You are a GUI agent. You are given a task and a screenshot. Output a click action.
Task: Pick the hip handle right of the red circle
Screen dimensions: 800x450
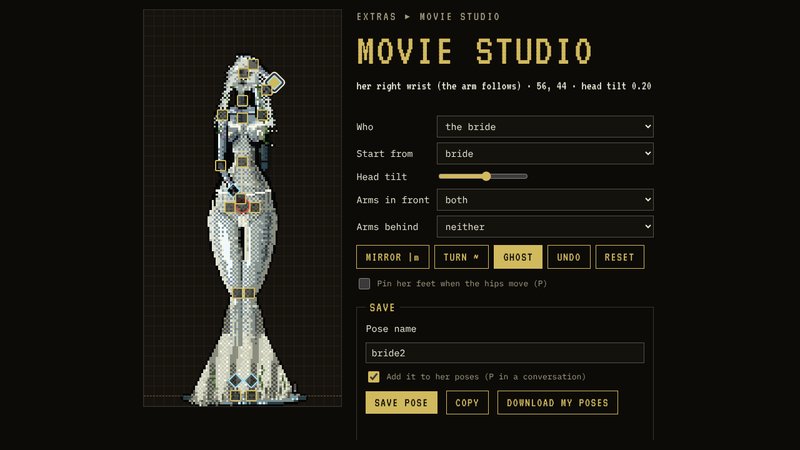[255, 207]
